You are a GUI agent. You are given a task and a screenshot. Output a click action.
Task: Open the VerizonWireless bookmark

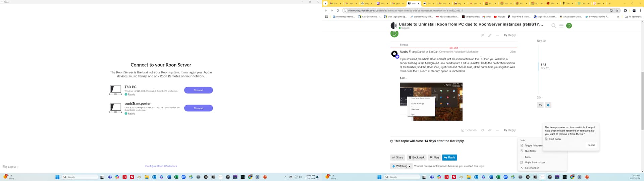pos(471,16)
